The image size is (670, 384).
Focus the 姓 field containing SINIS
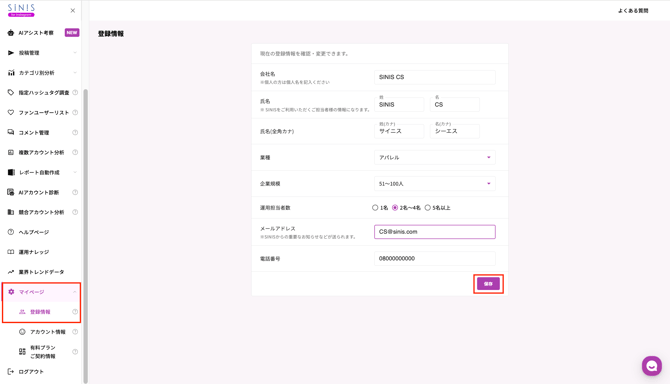coord(399,105)
